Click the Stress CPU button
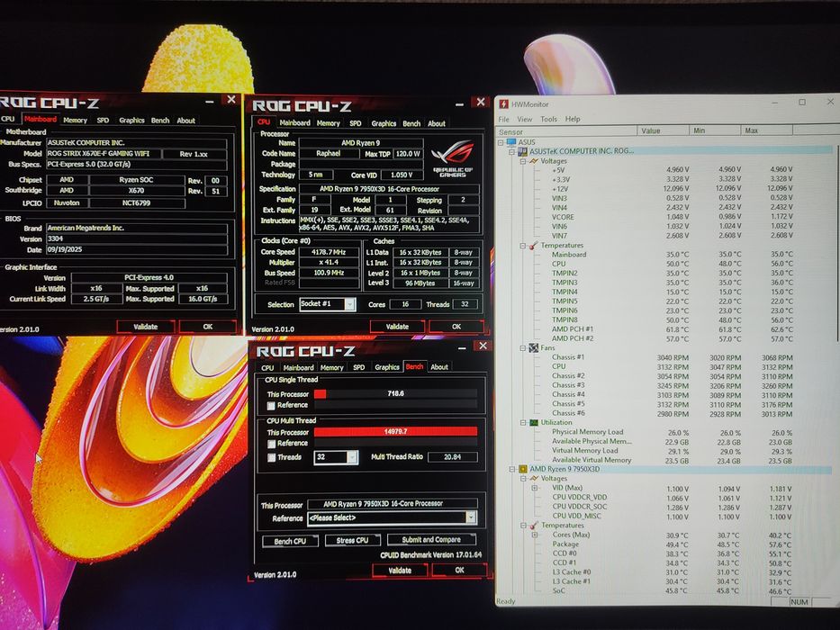The width and height of the screenshot is (840, 630). coord(352,540)
